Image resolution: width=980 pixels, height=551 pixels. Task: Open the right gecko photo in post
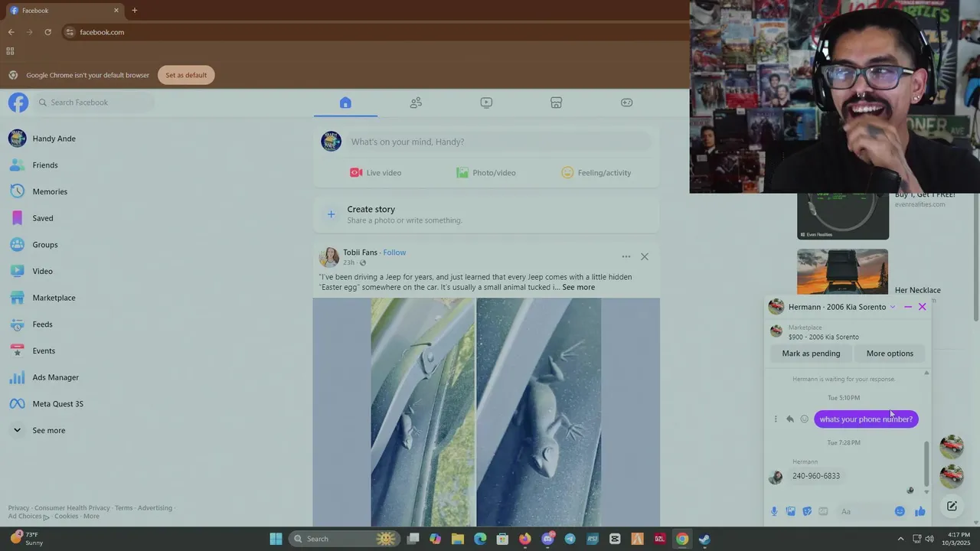pos(539,412)
